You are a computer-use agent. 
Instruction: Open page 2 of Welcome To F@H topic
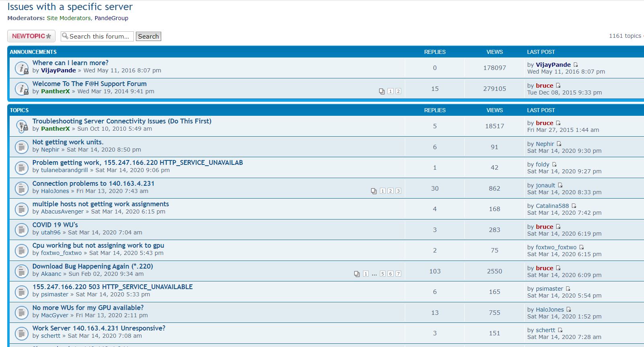click(x=398, y=91)
